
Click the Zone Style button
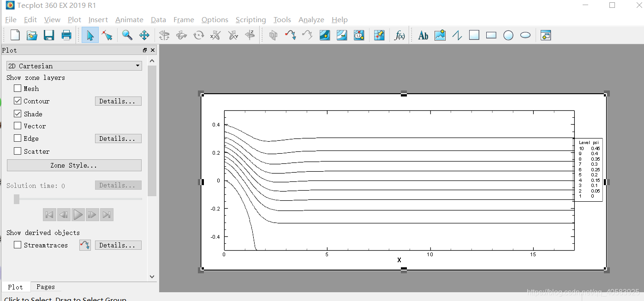(x=74, y=165)
